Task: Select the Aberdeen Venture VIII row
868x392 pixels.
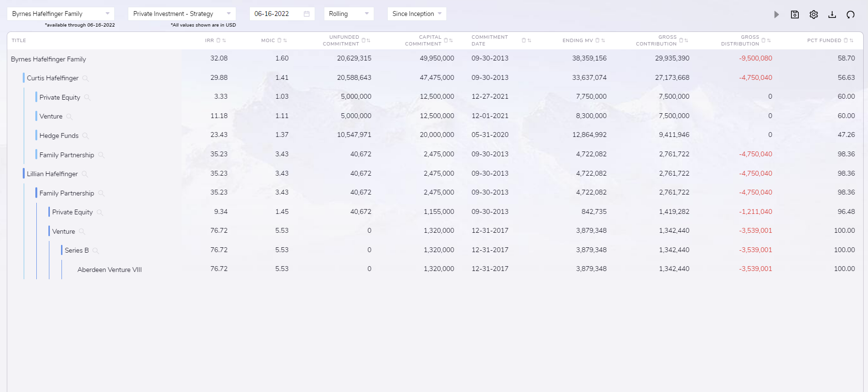Action: [109, 270]
